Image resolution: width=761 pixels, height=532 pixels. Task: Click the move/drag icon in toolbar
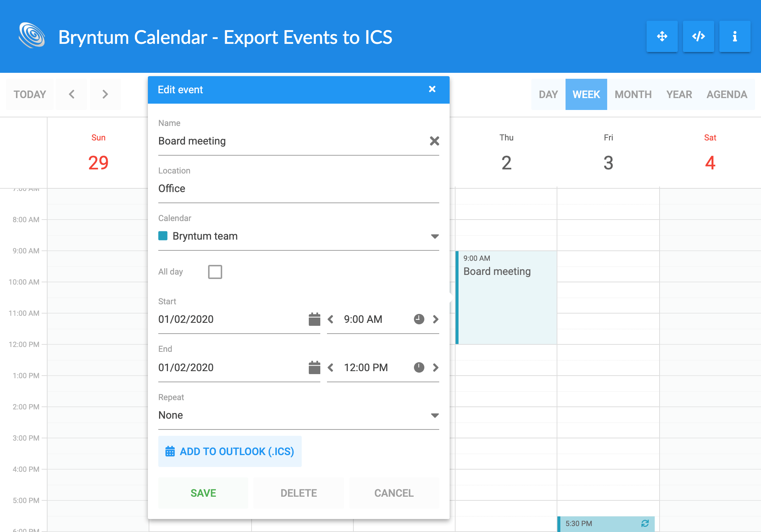(663, 36)
